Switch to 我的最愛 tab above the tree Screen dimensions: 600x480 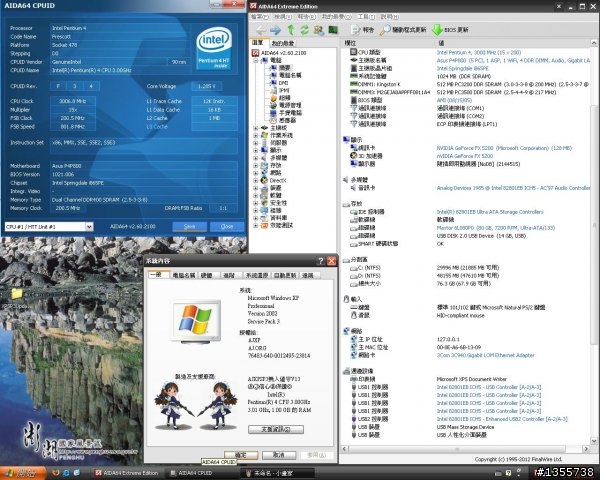(x=282, y=43)
